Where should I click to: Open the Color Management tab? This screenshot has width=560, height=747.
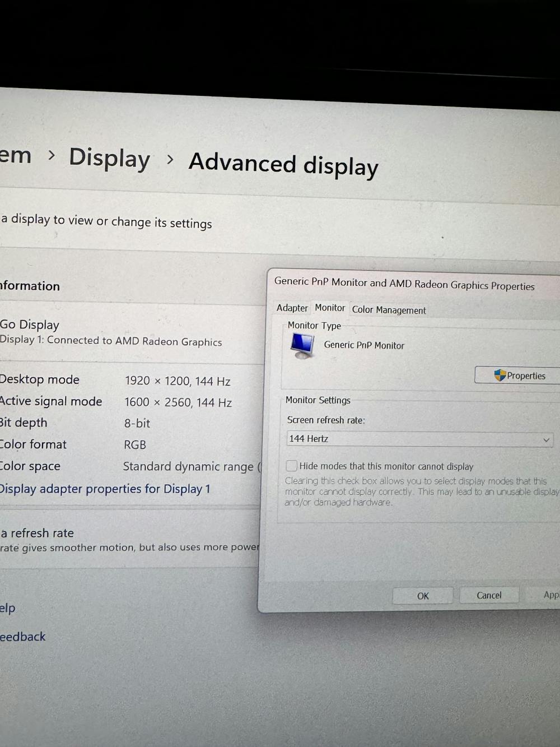point(389,310)
